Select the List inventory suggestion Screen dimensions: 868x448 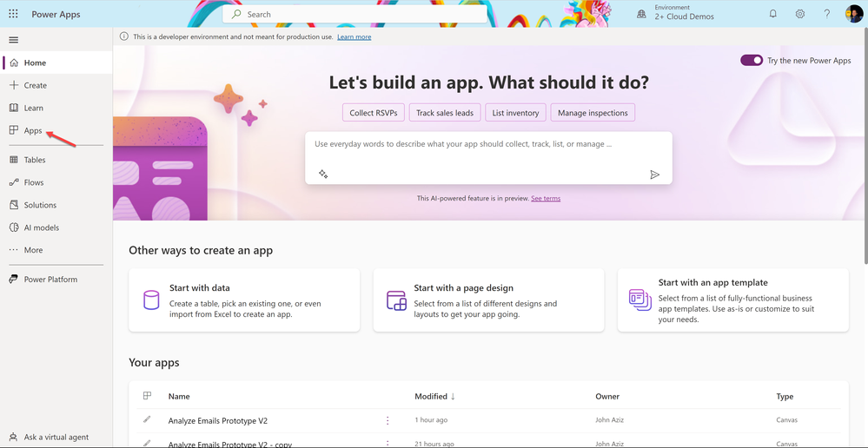(x=515, y=113)
